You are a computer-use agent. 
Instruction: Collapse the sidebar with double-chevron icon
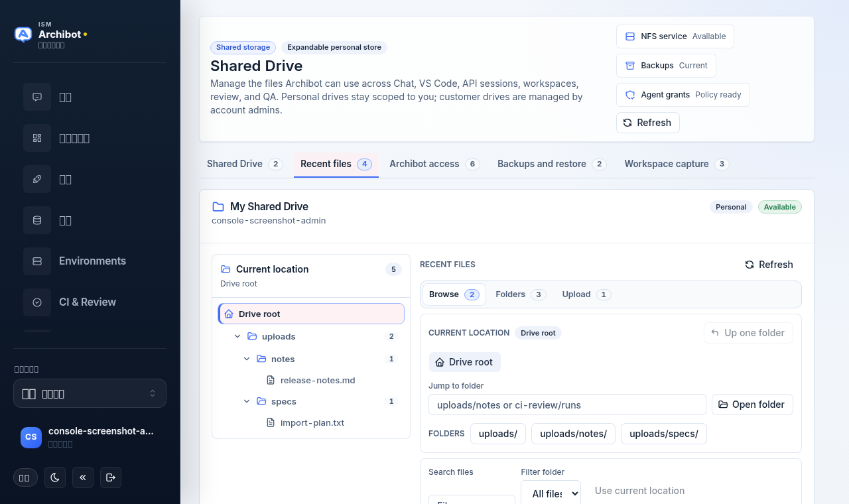tap(83, 477)
